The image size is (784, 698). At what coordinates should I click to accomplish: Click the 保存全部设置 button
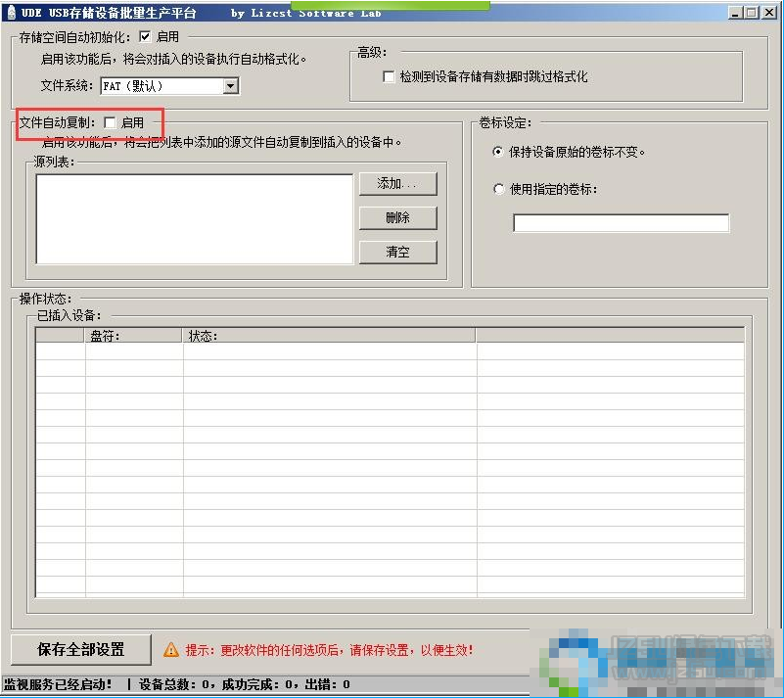81,649
